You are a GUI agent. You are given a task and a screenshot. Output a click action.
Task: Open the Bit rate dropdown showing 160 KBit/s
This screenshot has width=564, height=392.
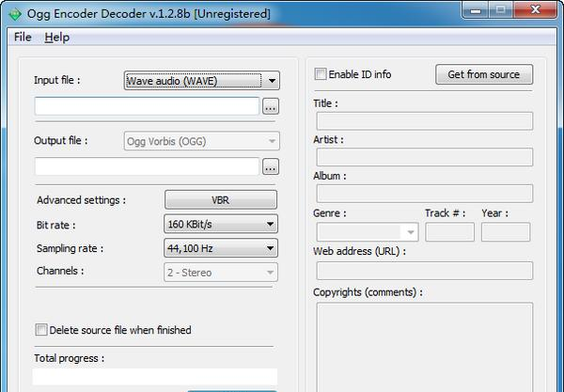pyautogui.click(x=221, y=224)
